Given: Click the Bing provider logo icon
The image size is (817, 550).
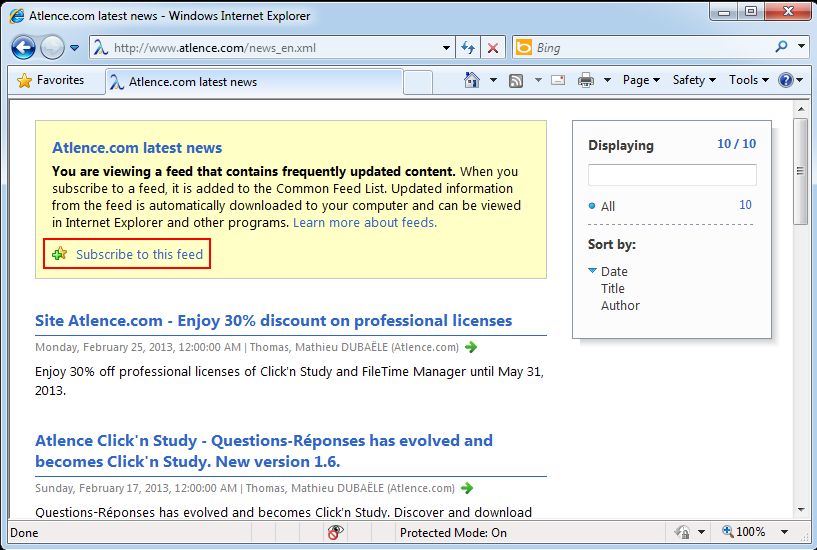Looking at the screenshot, I should coord(524,47).
